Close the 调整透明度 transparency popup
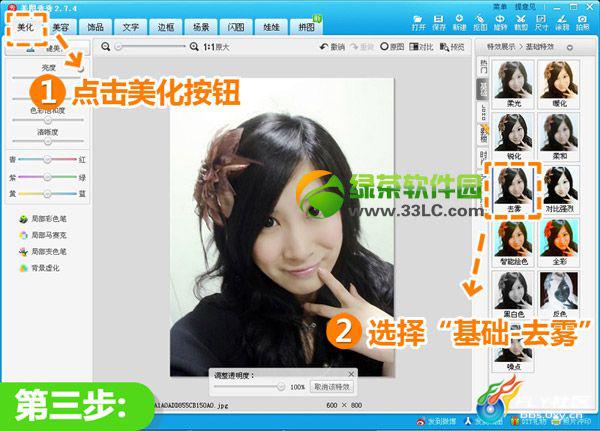 coord(351,374)
